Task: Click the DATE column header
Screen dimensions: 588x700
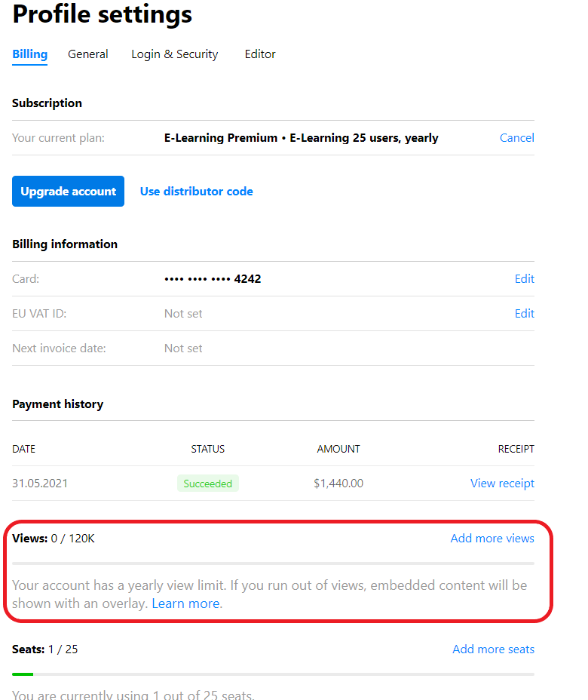Action: (23, 449)
